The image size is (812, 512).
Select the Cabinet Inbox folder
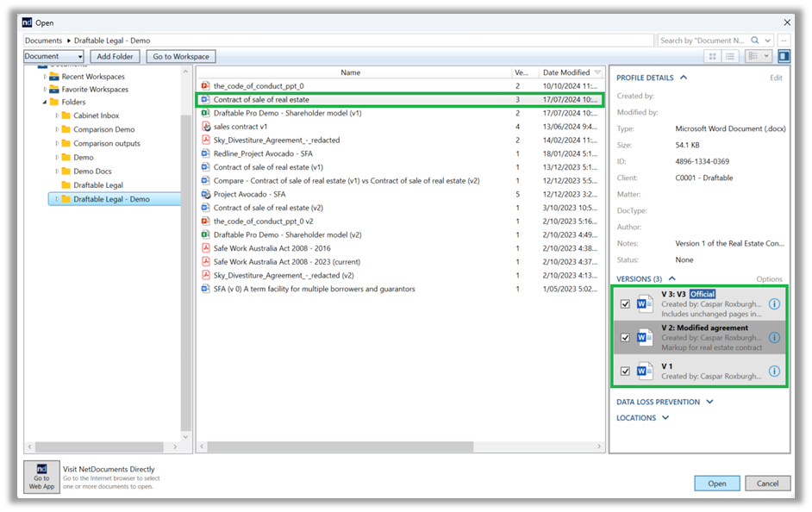(x=96, y=116)
